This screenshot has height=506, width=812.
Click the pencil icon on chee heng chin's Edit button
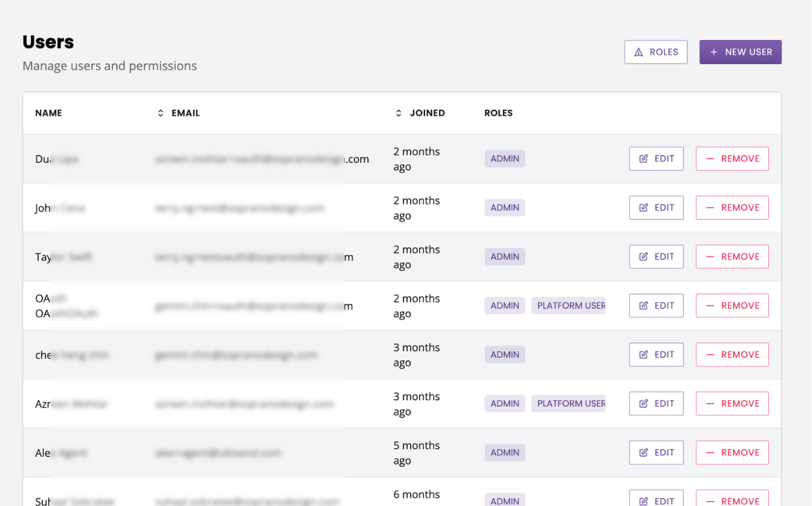coord(643,354)
